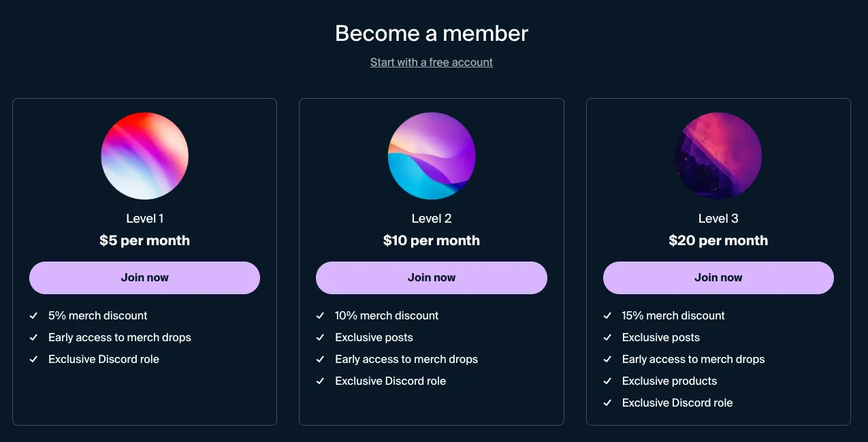Screen dimensions: 868x442
Task: Click Level 3 Exclusive Discord role text
Action: click(x=677, y=403)
